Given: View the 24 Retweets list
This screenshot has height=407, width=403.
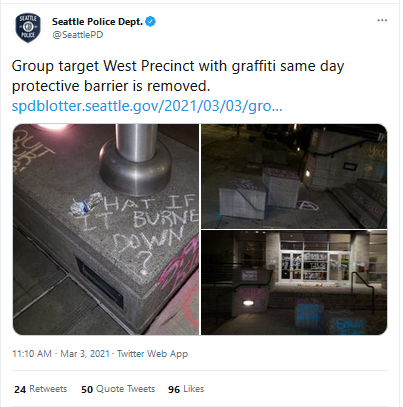Looking at the screenshot, I should coord(41,389).
